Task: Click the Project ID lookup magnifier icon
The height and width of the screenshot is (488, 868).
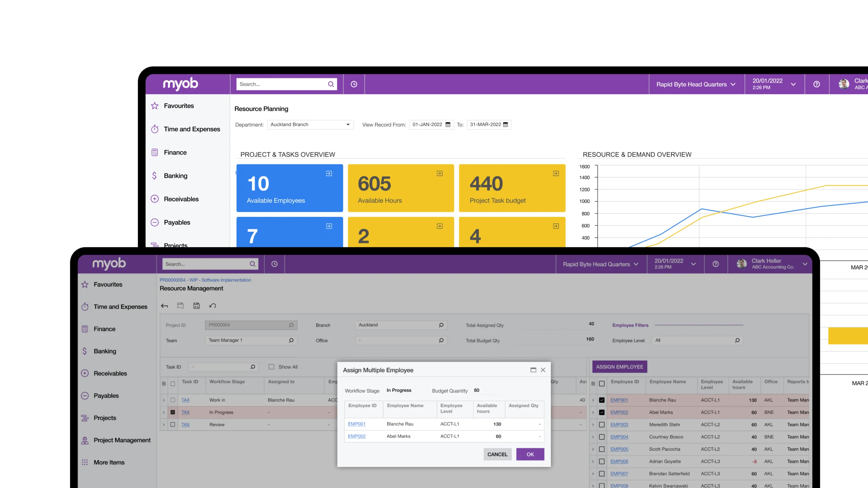Action: pyautogui.click(x=291, y=325)
